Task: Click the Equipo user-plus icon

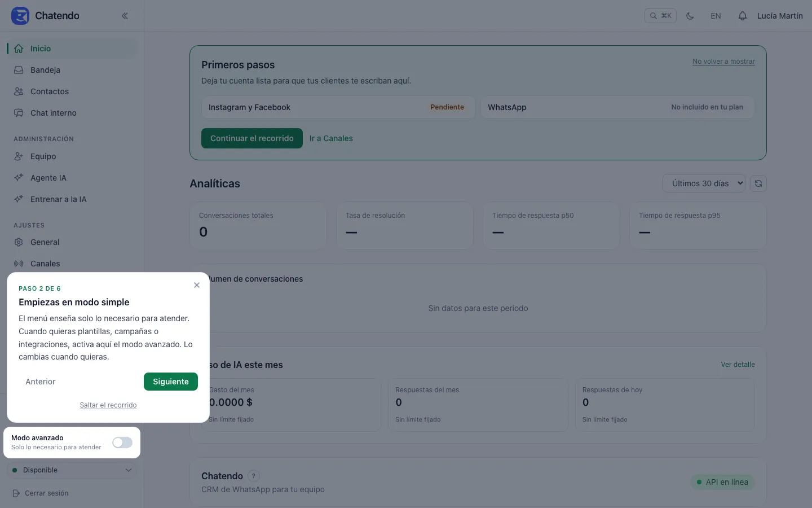Action: click(x=19, y=156)
